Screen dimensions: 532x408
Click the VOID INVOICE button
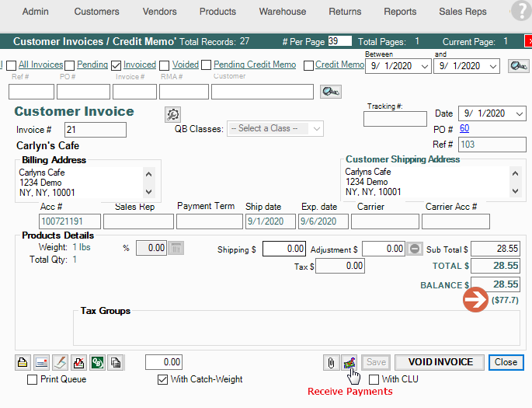point(440,362)
